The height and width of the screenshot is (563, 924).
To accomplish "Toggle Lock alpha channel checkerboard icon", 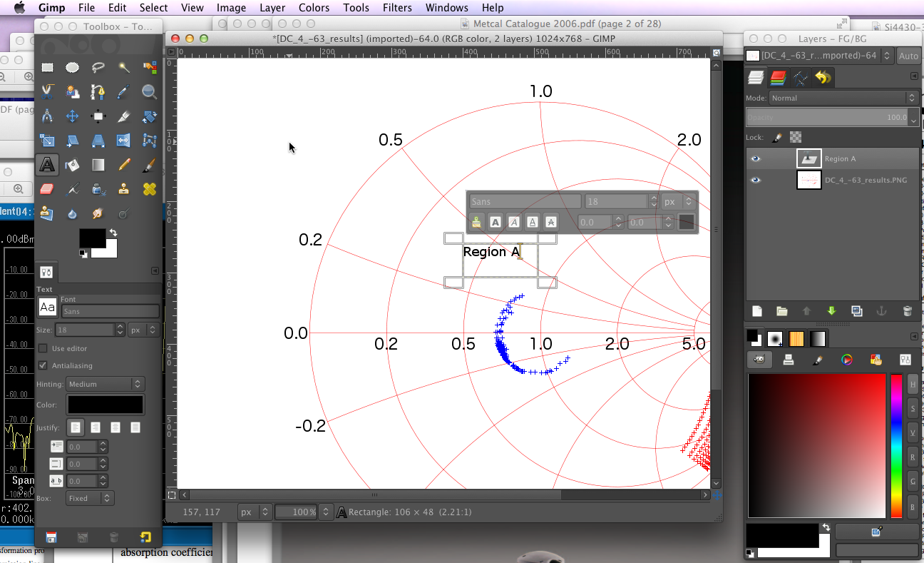I will pyautogui.click(x=796, y=137).
